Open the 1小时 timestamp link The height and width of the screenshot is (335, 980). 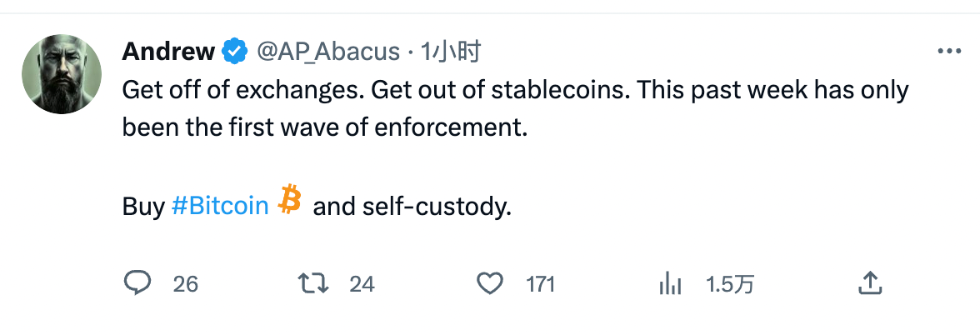451,52
